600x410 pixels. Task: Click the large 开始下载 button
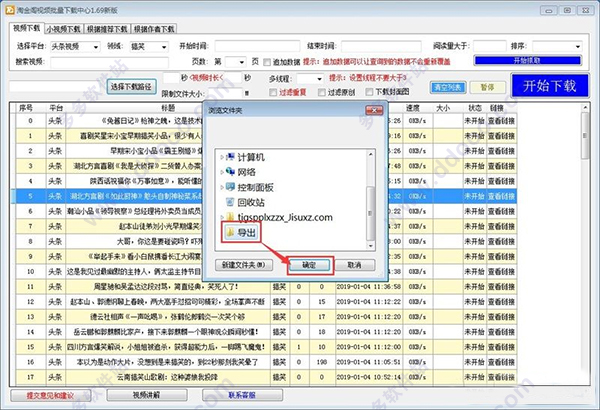click(x=549, y=86)
